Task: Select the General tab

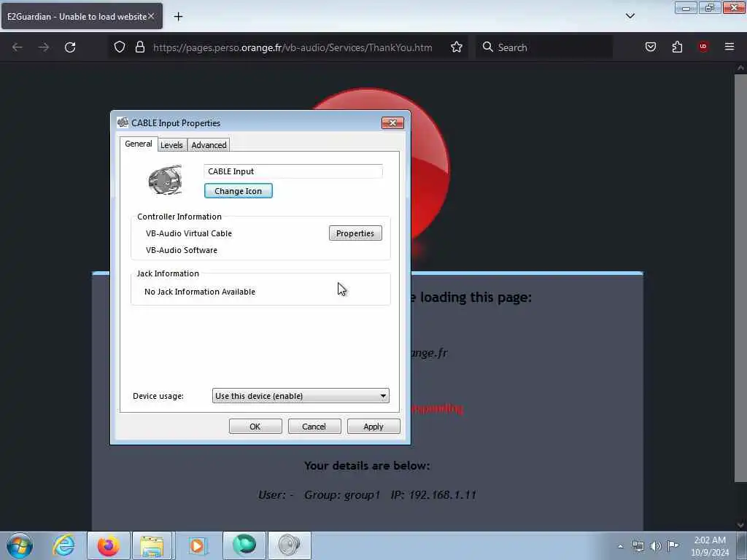Action: tap(139, 144)
